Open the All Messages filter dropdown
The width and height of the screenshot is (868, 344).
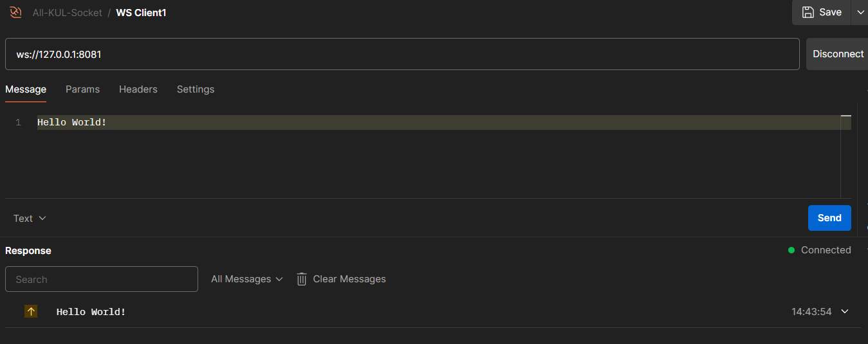point(247,279)
